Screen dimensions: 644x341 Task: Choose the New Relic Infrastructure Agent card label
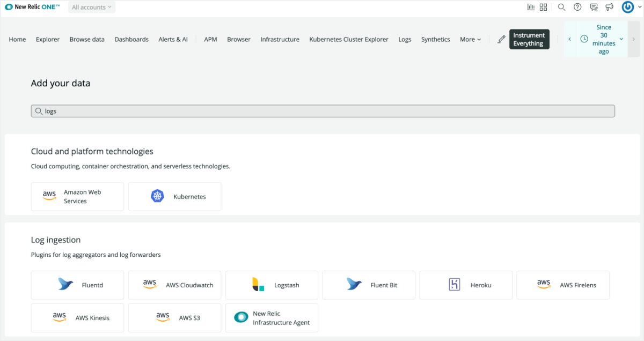pyautogui.click(x=282, y=318)
